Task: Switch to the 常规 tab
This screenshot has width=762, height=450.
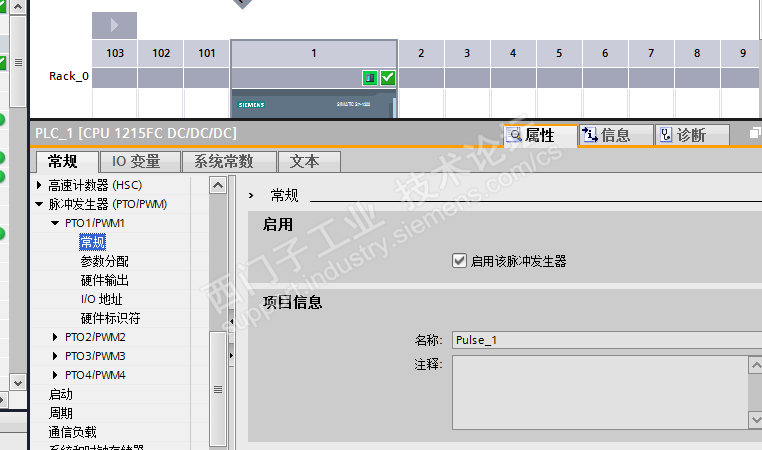Action: pyautogui.click(x=65, y=161)
